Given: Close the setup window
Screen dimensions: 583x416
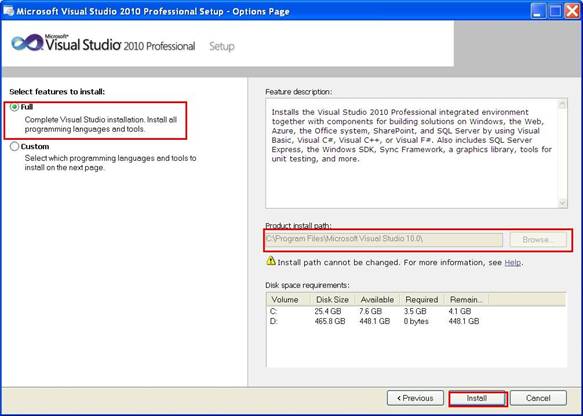Looking at the screenshot, I should [573, 11].
